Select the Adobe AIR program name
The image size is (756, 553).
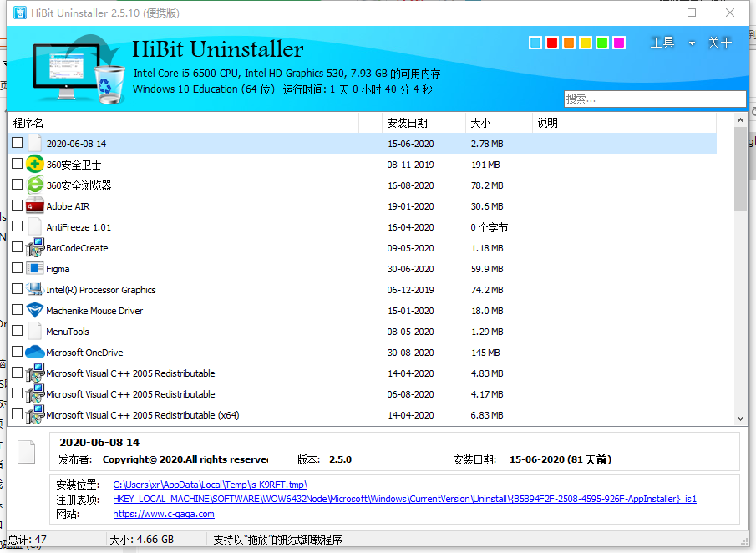coord(68,206)
